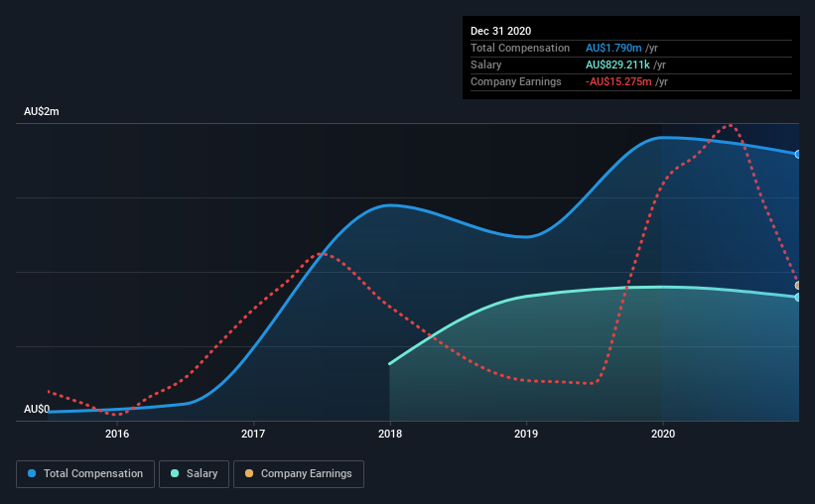Click the 2019 axis label
815x504 pixels.
click(x=526, y=434)
